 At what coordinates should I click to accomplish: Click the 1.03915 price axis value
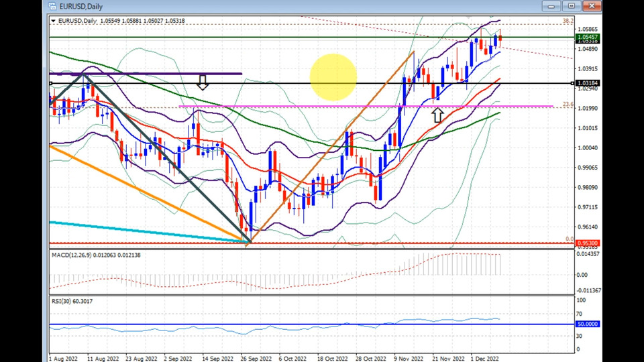(588, 68)
